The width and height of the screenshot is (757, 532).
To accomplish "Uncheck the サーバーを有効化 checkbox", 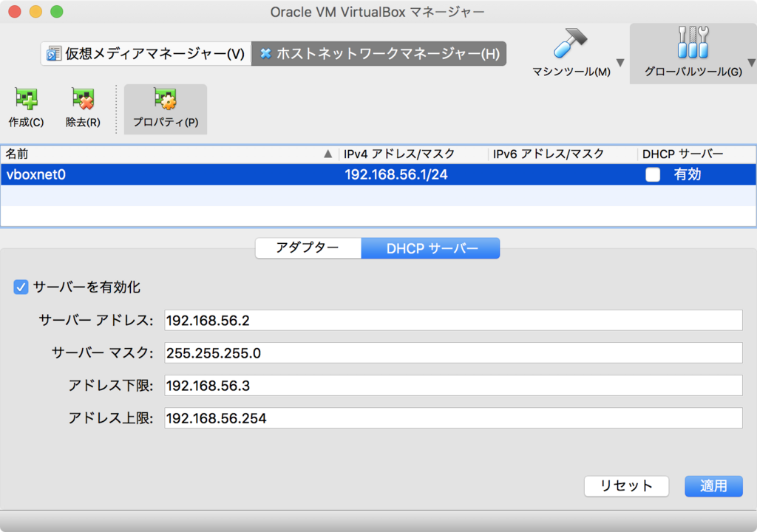I will (x=21, y=287).
